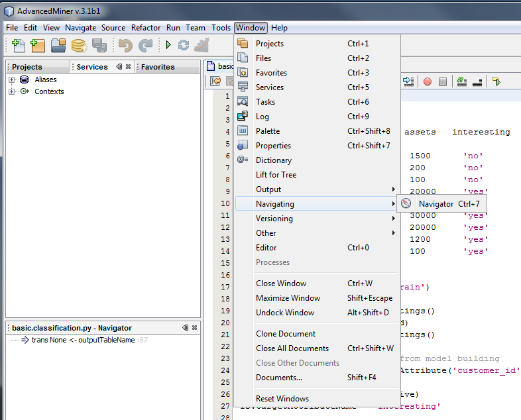Choose Reset Windows menu item
The width and height of the screenshot is (521, 420).
click(x=318, y=399)
